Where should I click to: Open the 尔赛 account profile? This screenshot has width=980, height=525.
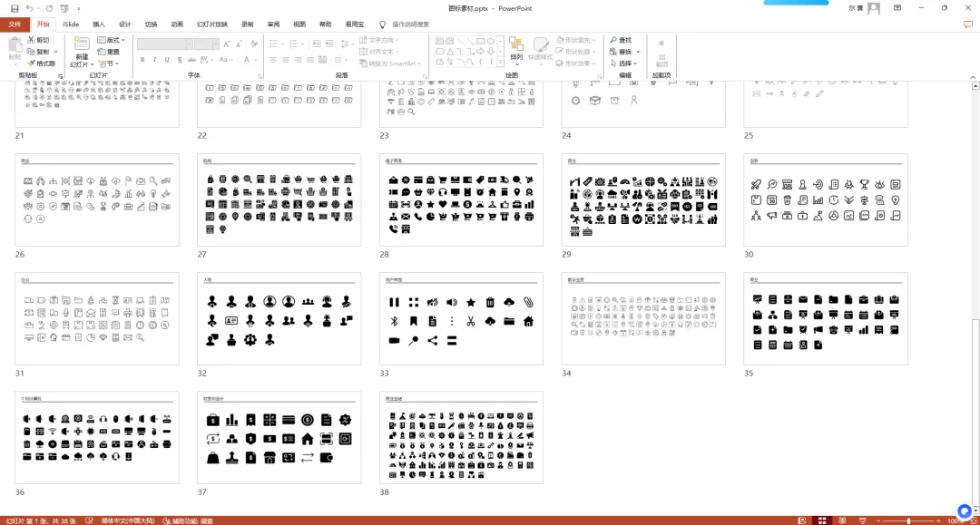864,8
